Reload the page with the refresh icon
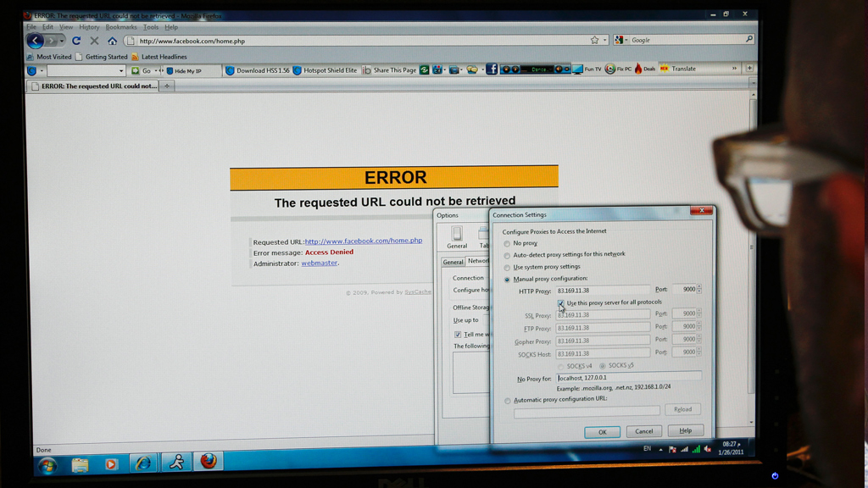The height and width of the screenshot is (488, 868). tap(76, 41)
